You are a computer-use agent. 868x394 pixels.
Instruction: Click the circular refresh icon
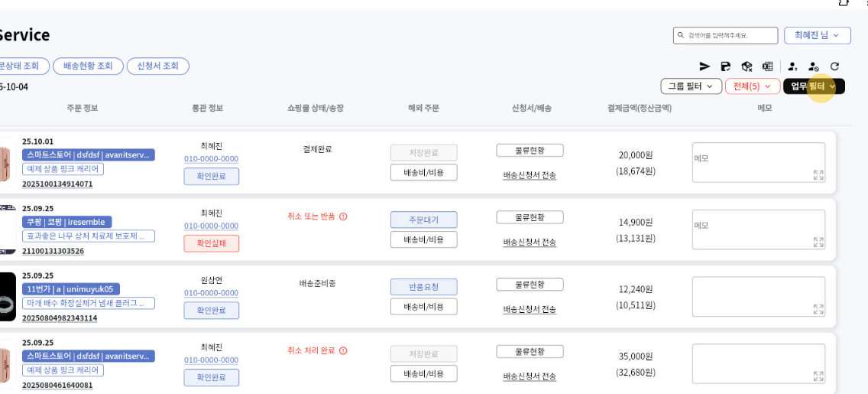pyautogui.click(x=835, y=67)
